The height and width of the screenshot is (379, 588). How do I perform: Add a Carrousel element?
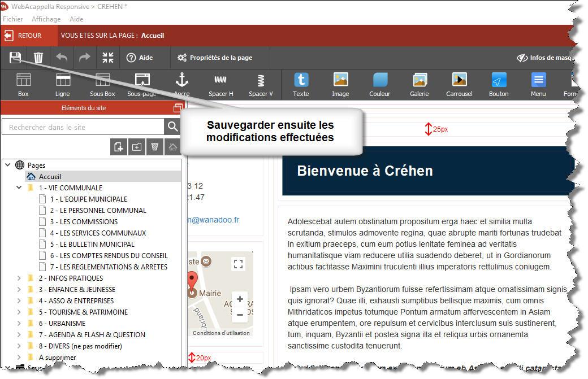tap(459, 84)
